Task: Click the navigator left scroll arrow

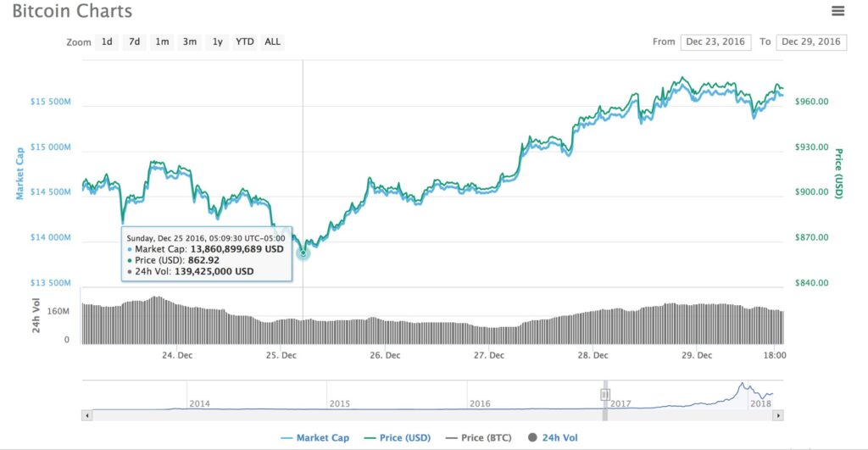Action: pos(87,415)
